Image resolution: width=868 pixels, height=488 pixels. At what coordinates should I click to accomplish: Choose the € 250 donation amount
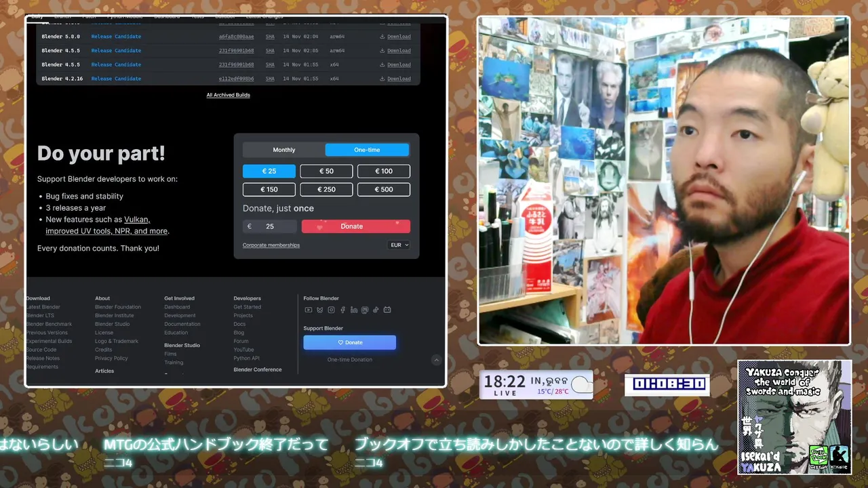[326, 189]
